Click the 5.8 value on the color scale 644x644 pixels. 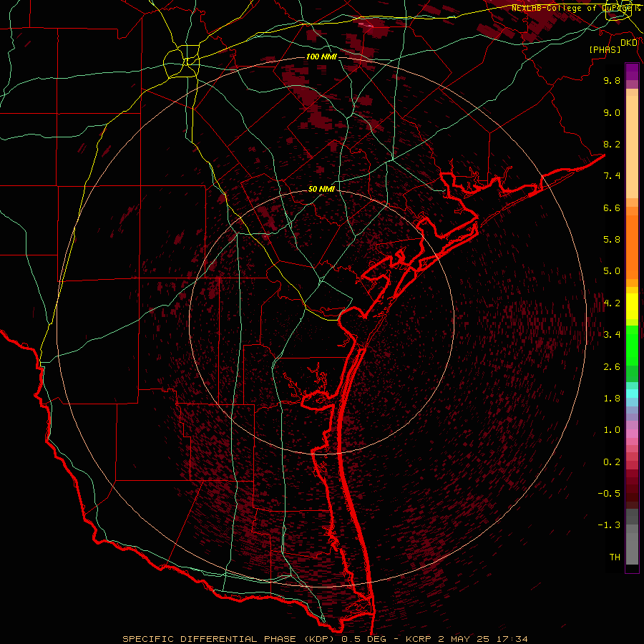612,240
